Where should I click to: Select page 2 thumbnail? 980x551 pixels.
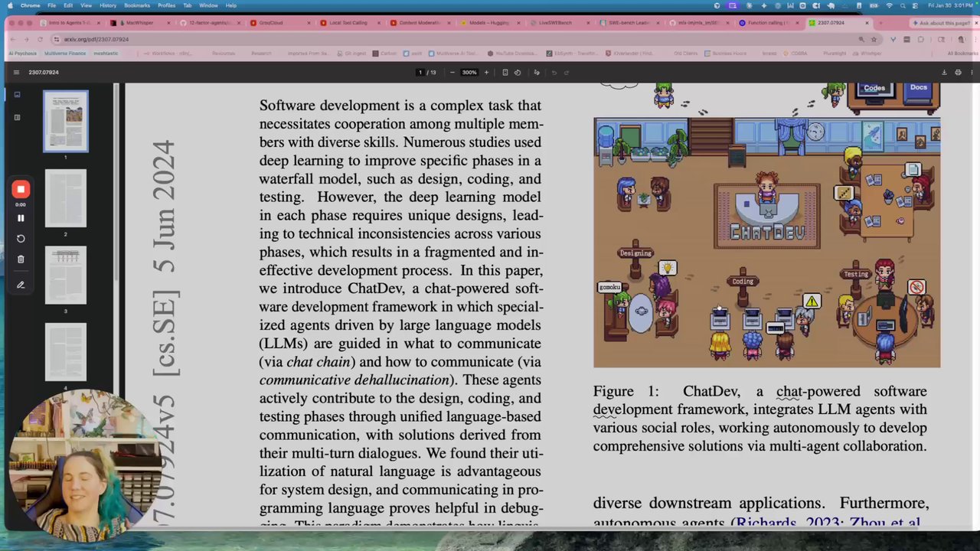click(x=65, y=198)
